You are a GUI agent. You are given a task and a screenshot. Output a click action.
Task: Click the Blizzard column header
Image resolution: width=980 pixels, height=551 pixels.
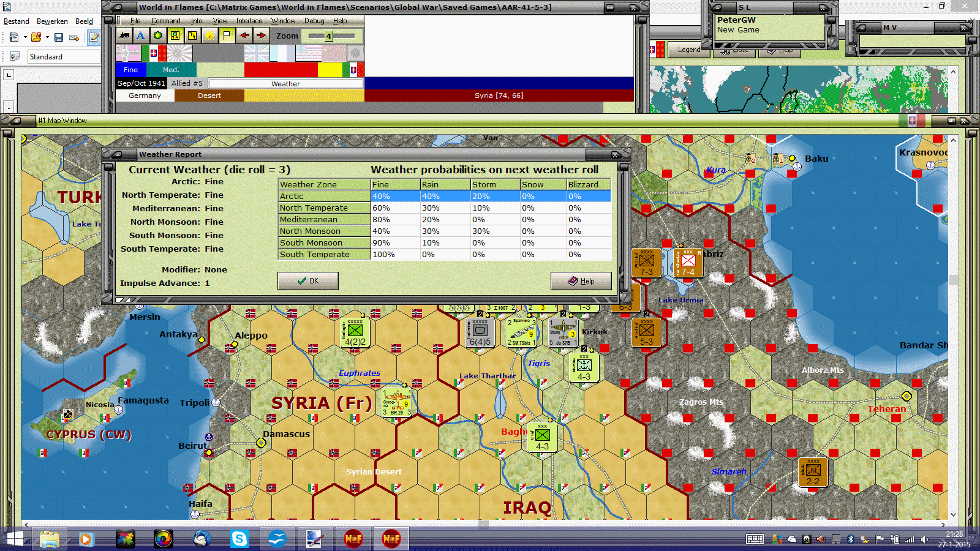pyautogui.click(x=589, y=184)
